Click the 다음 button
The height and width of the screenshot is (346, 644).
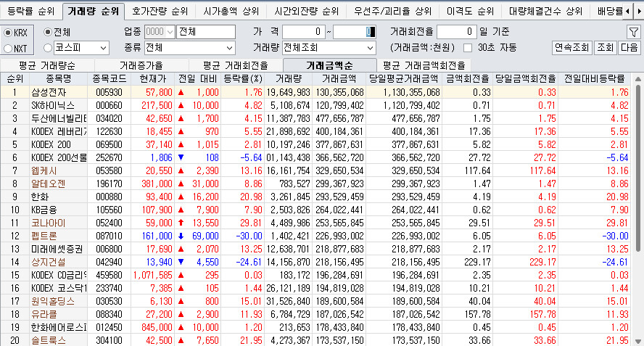click(x=629, y=48)
